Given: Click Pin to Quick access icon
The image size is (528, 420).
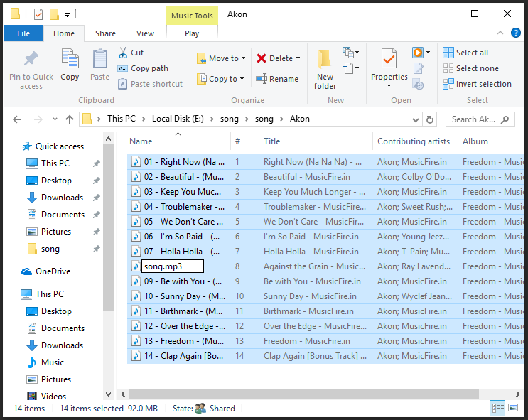Looking at the screenshot, I should pyautogui.click(x=31, y=59).
